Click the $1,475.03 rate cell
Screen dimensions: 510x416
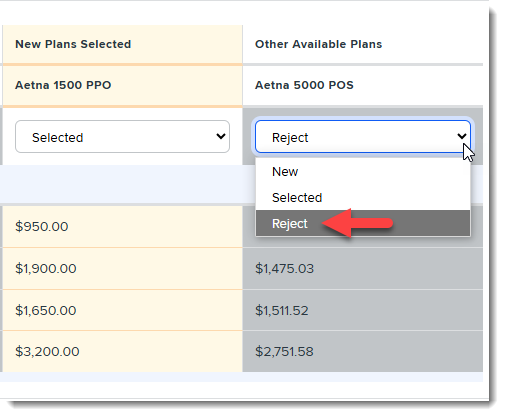click(363, 268)
